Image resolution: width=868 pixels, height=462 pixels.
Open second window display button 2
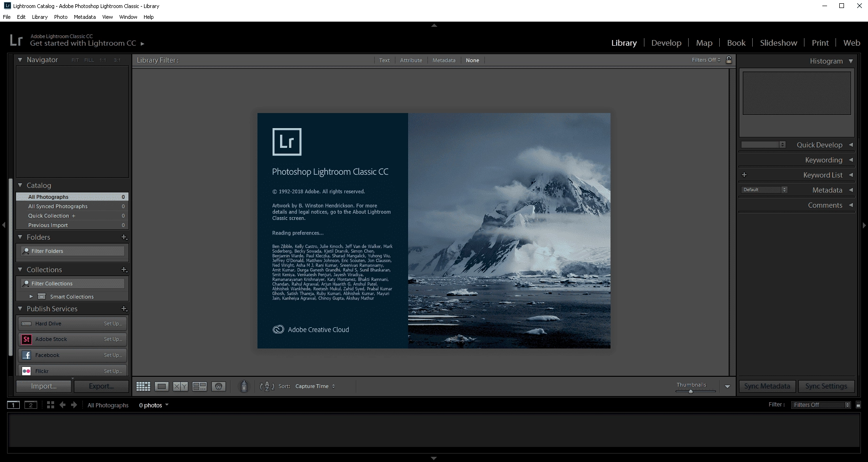[x=31, y=405]
